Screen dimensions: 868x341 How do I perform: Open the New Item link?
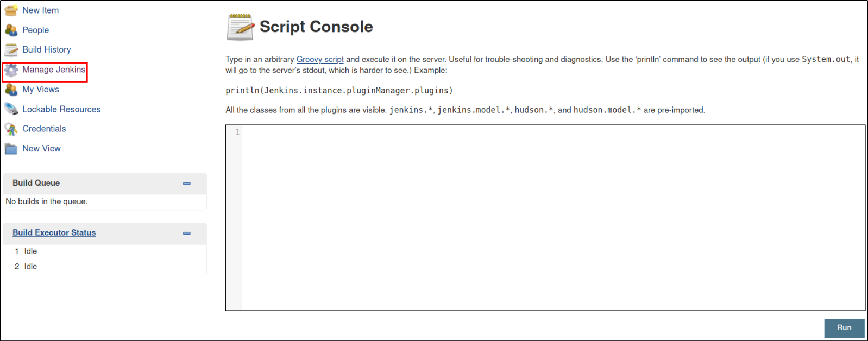40,10
